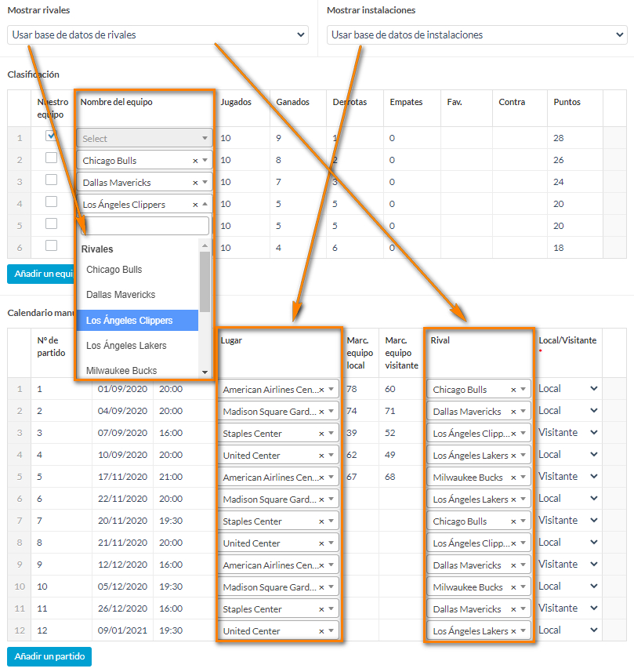Click the Rivales list scroll down arrow
This screenshot has width=634, height=672.
pos(205,372)
